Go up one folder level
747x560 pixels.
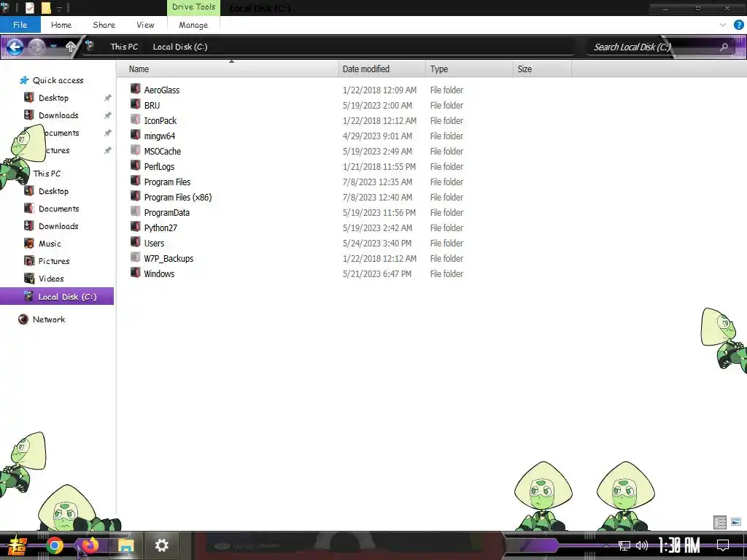[x=71, y=47]
